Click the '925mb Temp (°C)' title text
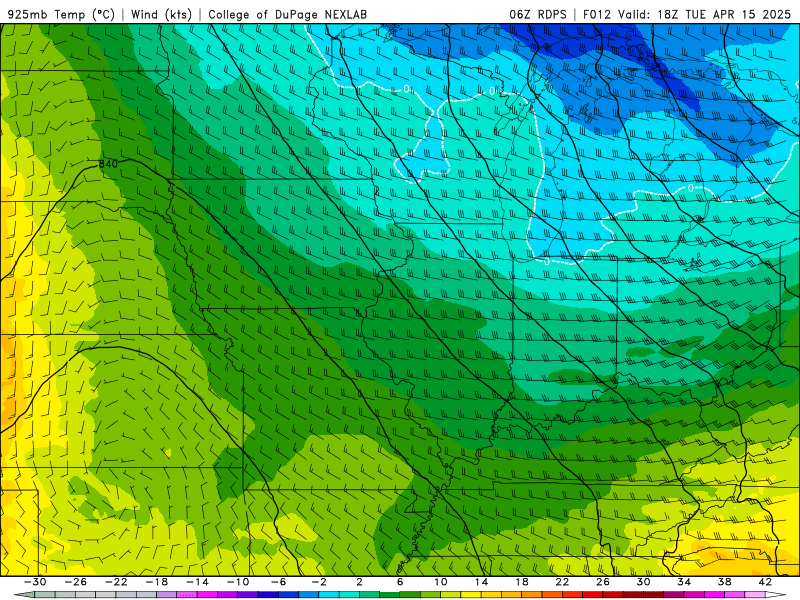Screen dimensions: 800x600 pos(62,14)
